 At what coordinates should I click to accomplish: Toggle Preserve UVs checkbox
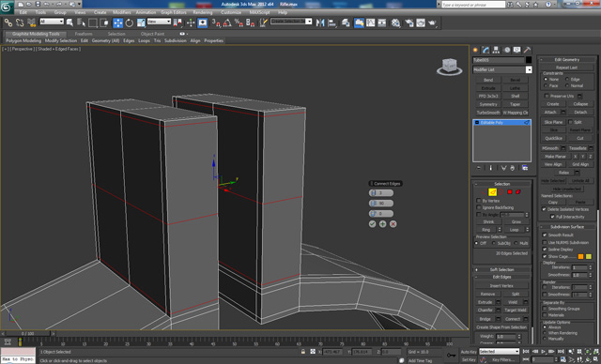(547, 96)
